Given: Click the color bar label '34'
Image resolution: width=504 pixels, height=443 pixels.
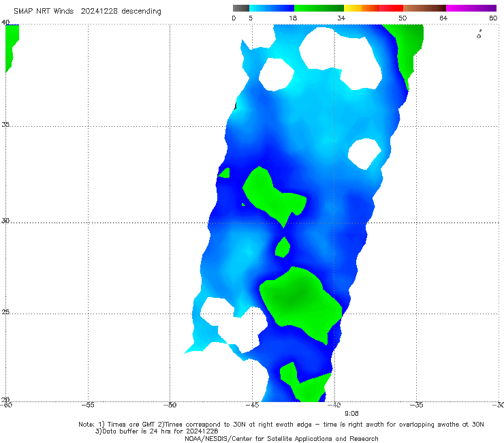Looking at the screenshot, I should pos(341,18).
